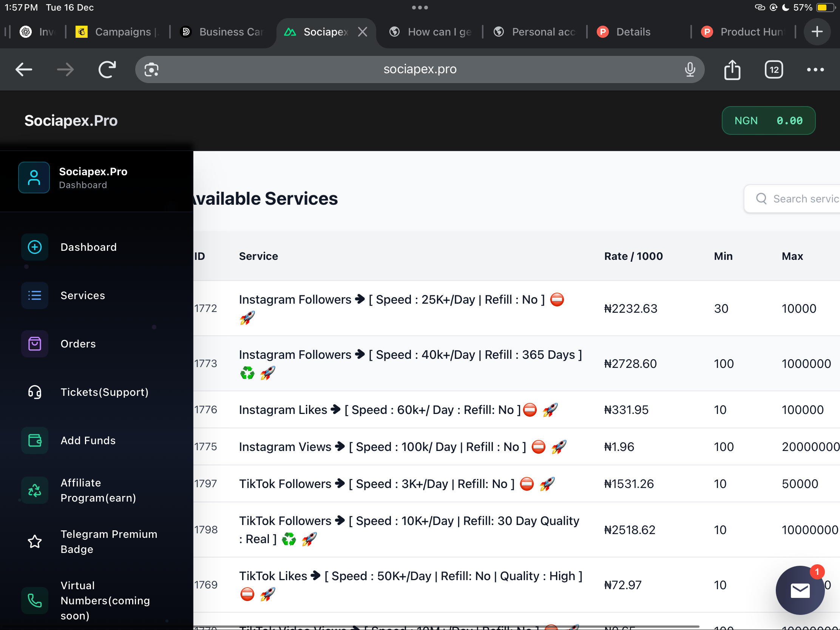Open Services via the list icon
This screenshot has width=840, height=630.
pos(34,295)
